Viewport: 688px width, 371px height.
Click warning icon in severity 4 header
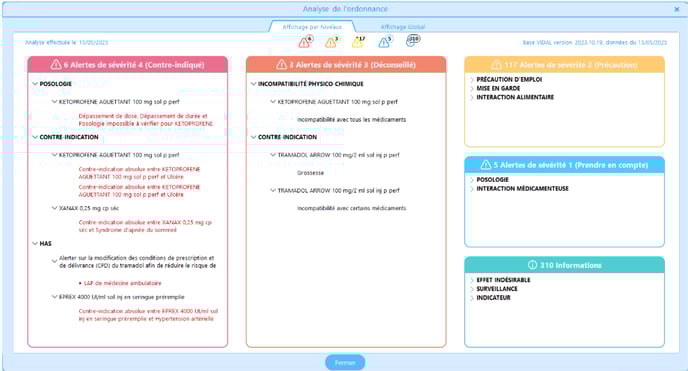(x=56, y=65)
